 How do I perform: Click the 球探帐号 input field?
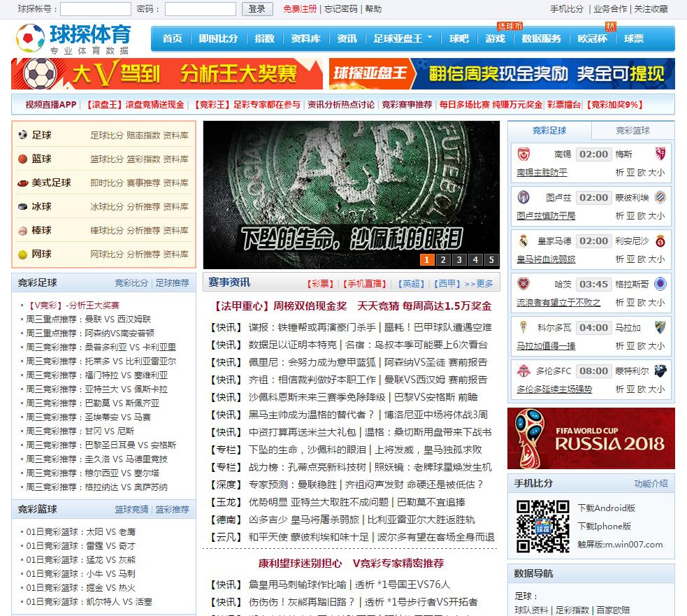pyautogui.click(x=96, y=9)
